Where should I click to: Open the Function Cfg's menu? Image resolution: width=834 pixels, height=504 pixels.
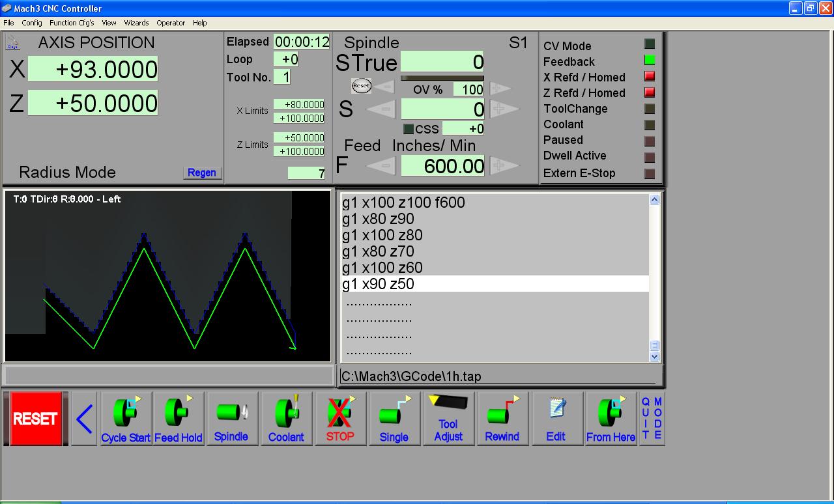click(72, 23)
